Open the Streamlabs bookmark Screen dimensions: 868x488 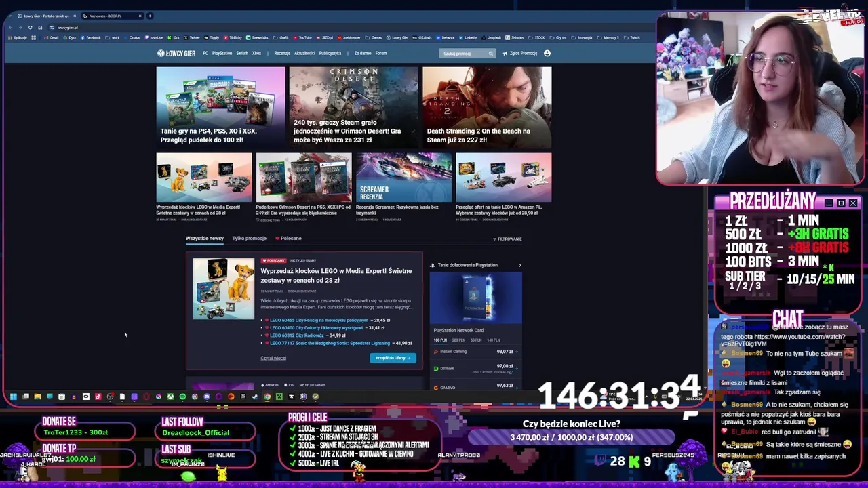[257, 37]
